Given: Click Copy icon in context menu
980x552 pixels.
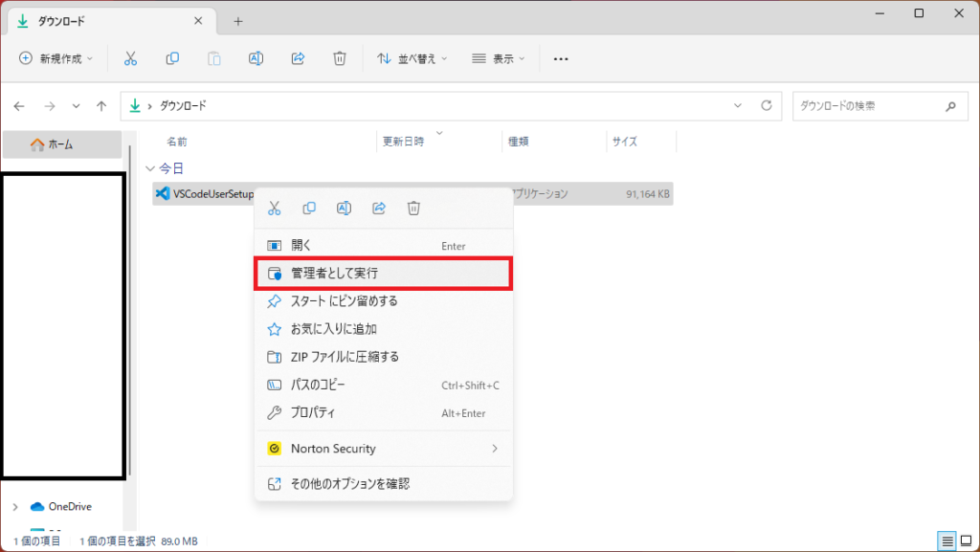Looking at the screenshot, I should 309,208.
